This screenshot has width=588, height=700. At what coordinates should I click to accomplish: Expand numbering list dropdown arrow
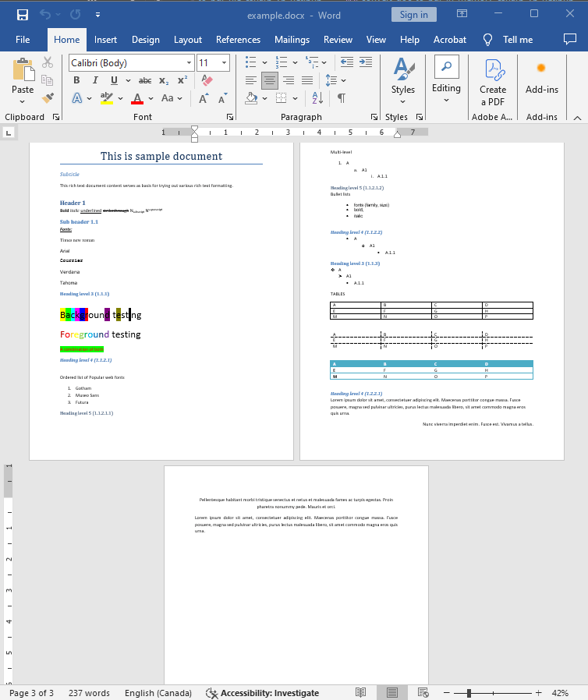295,62
